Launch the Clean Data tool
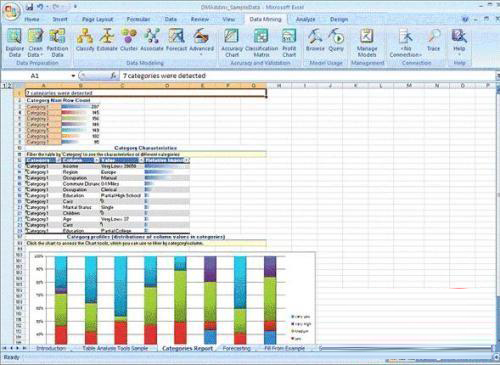The image size is (500, 365). [35, 43]
